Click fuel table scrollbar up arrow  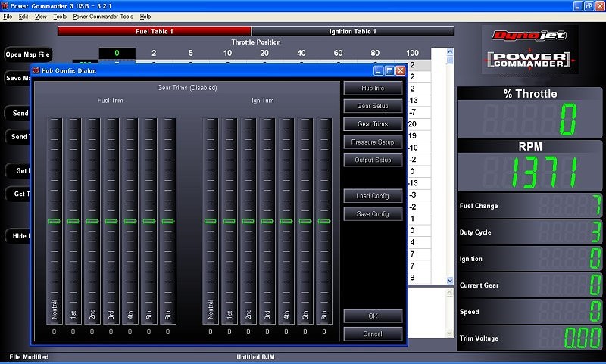pyautogui.click(x=450, y=51)
